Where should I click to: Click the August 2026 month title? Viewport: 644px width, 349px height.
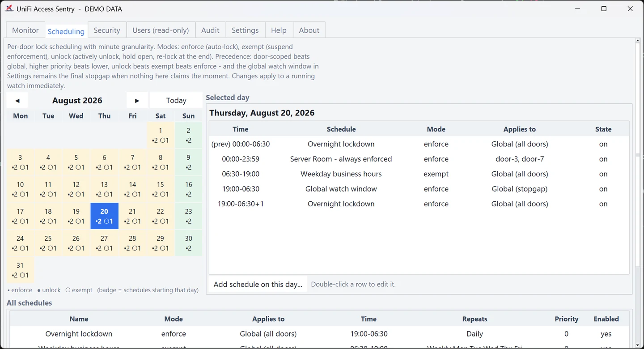point(77,100)
